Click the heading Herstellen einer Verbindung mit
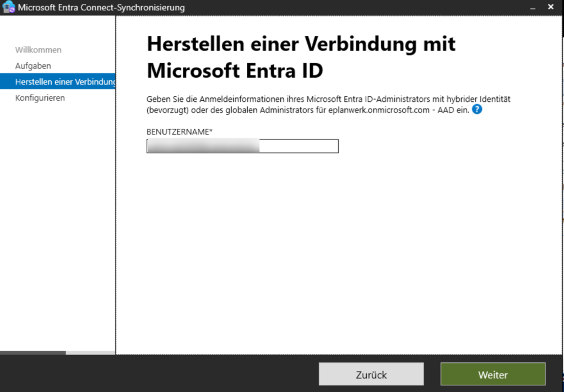564x392 pixels. pos(301,44)
